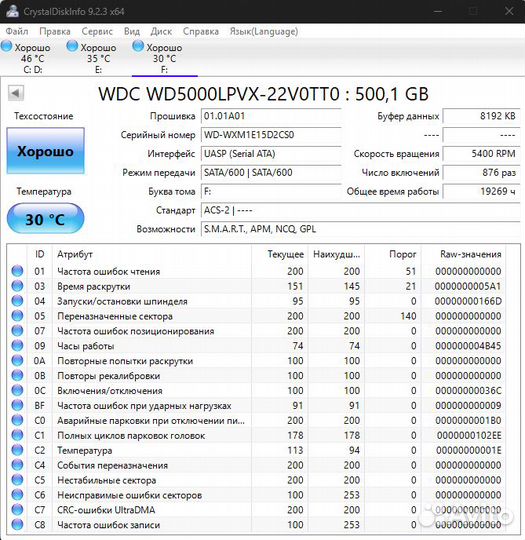
Task: Click status orb for attribute C5 unstable sectors
Action: (17, 480)
